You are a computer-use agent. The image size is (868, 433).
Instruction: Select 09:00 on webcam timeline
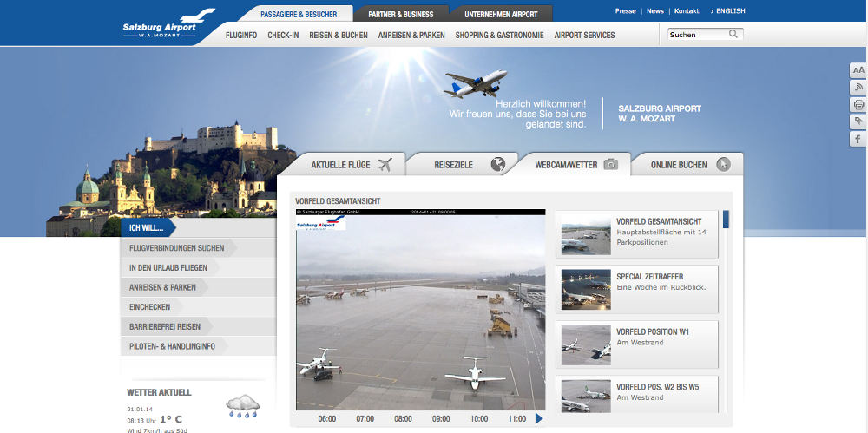coord(441,418)
